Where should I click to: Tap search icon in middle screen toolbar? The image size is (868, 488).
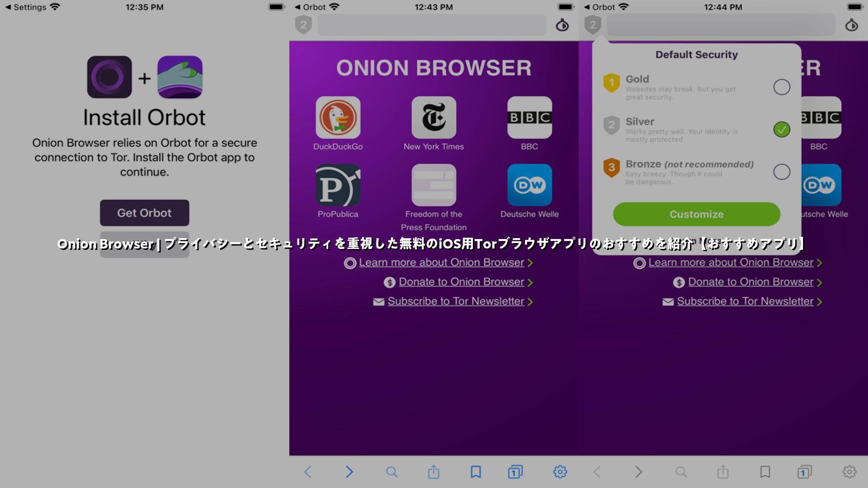392,472
